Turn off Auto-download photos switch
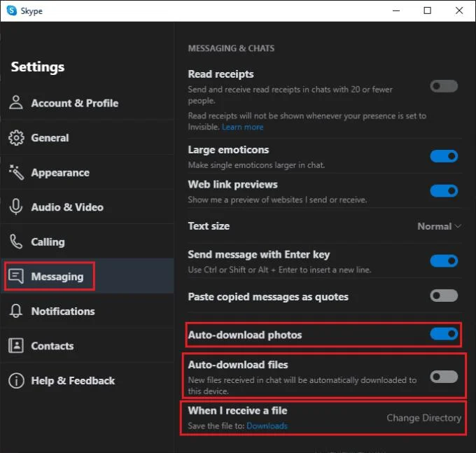 tap(444, 334)
